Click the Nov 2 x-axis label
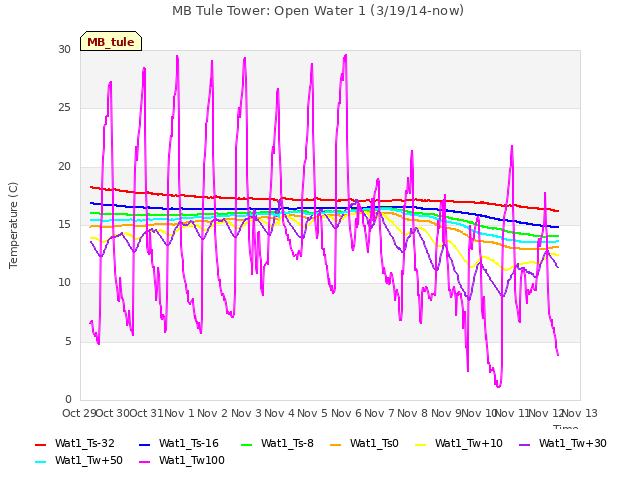Screen dimensions: 640x480 click(213, 413)
